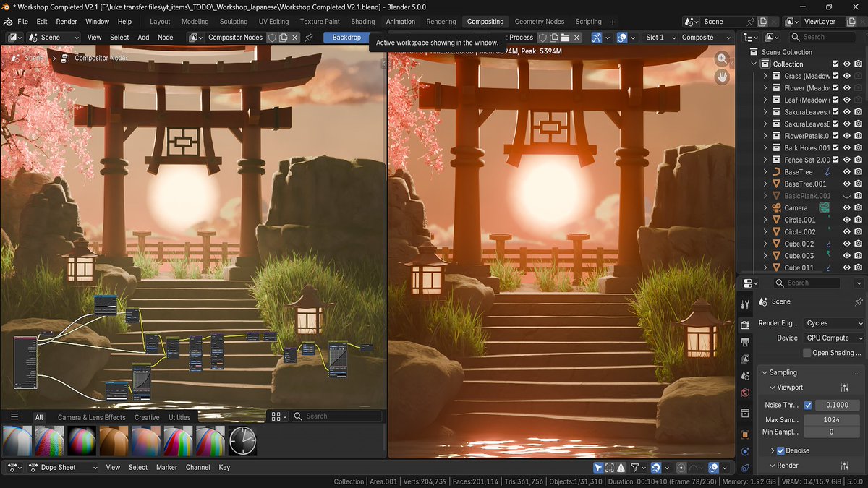Click the pan hand gizmo in image viewer

click(x=722, y=76)
